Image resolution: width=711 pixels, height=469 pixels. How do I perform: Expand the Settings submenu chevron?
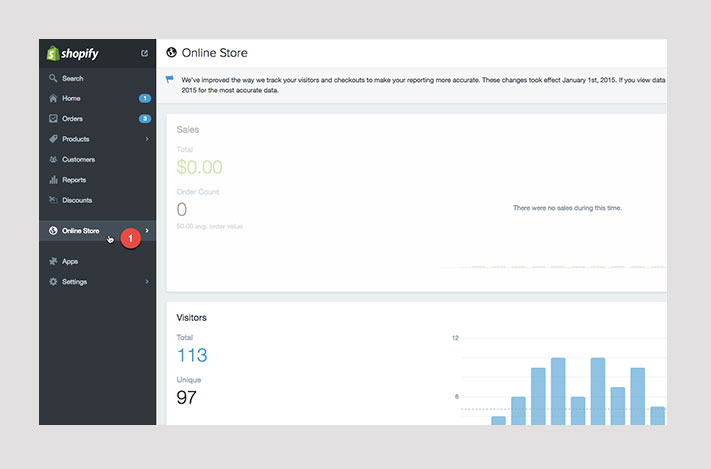147,282
